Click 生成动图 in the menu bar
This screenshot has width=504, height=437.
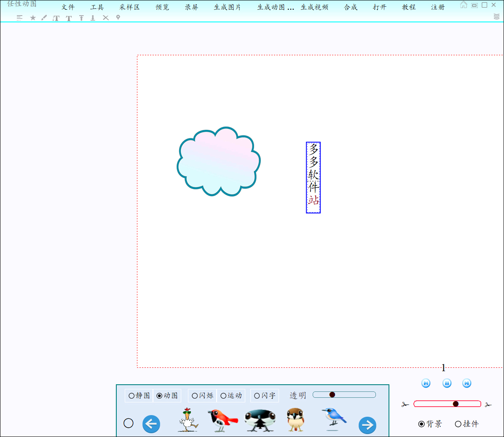(276, 7)
